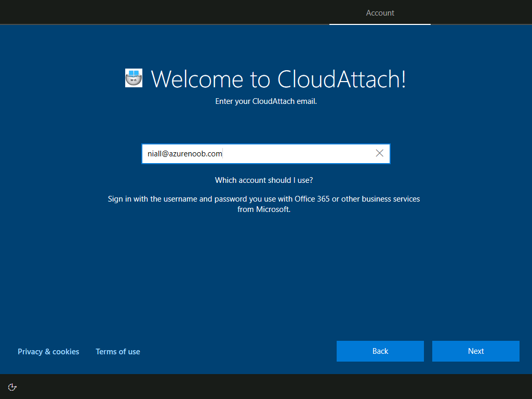The image size is (532, 399).
Task: Click the Ease of Access icon
Action: point(12,387)
